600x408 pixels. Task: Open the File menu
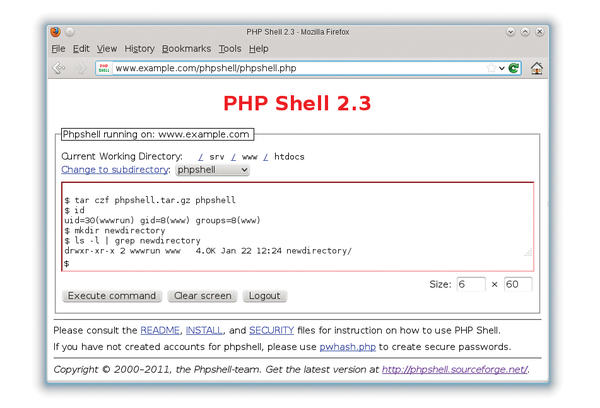click(x=58, y=49)
